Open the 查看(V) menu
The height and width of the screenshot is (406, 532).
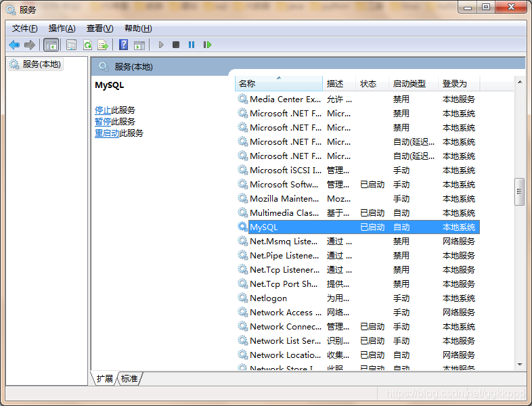click(99, 28)
